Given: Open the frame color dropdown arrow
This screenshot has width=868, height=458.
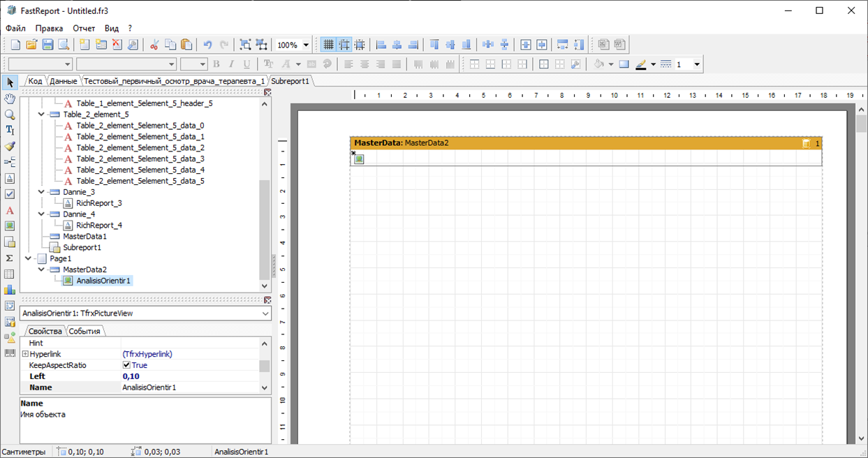Looking at the screenshot, I should [x=653, y=64].
